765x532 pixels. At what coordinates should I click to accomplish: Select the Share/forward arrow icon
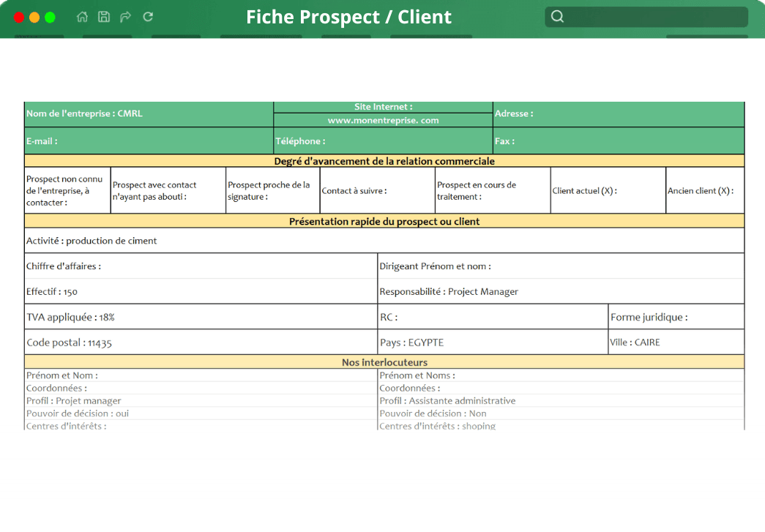point(125,16)
